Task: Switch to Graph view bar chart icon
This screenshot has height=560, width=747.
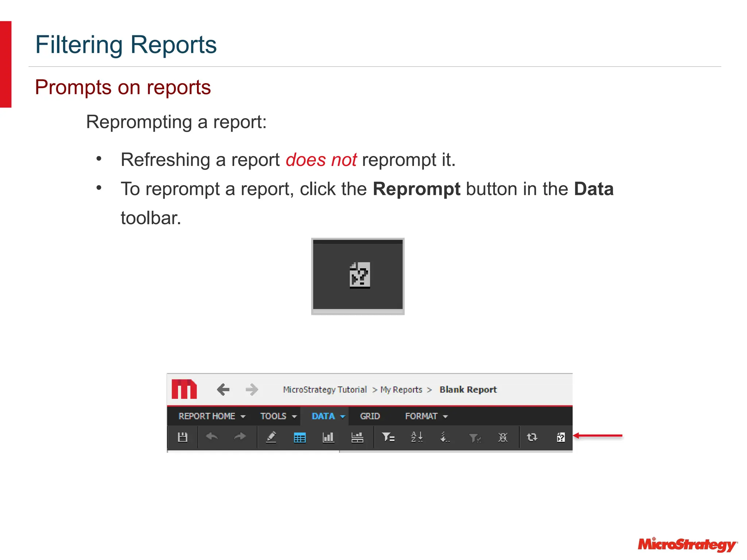Action: coord(328,437)
